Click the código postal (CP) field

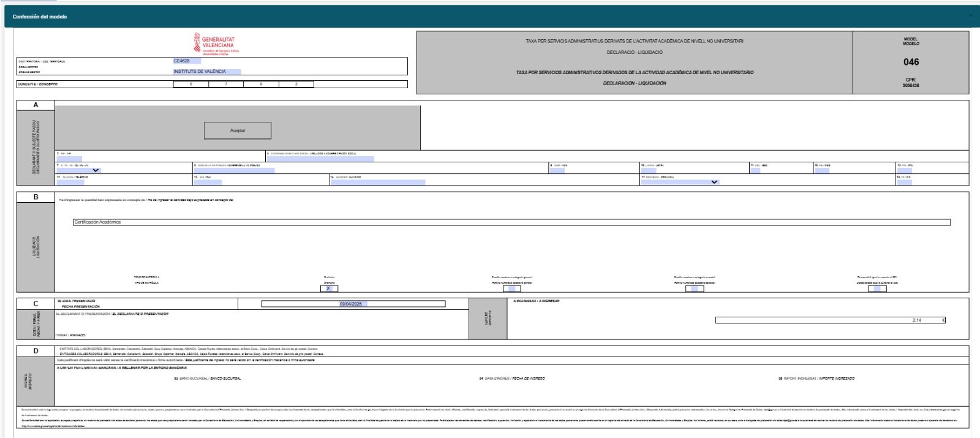coord(904,182)
